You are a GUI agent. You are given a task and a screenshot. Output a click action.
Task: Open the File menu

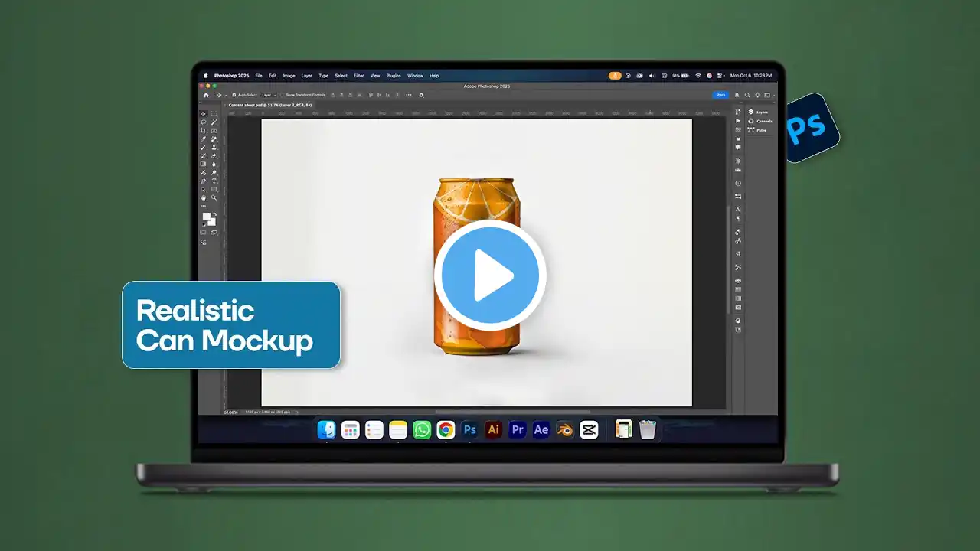(259, 76)
